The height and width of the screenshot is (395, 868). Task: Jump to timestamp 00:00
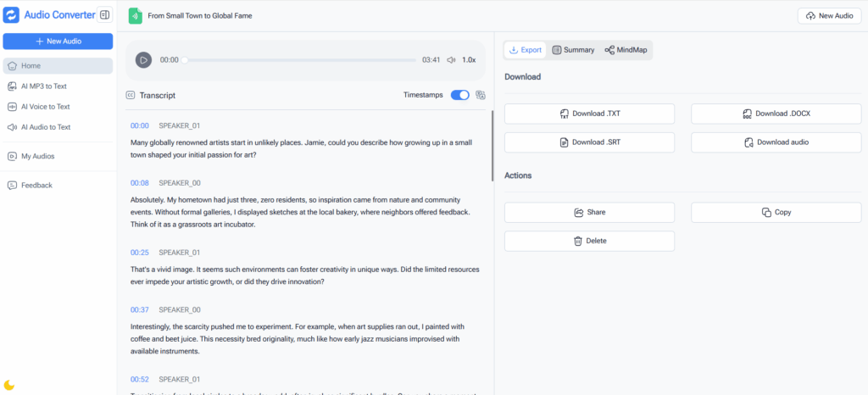pos(140,125)
